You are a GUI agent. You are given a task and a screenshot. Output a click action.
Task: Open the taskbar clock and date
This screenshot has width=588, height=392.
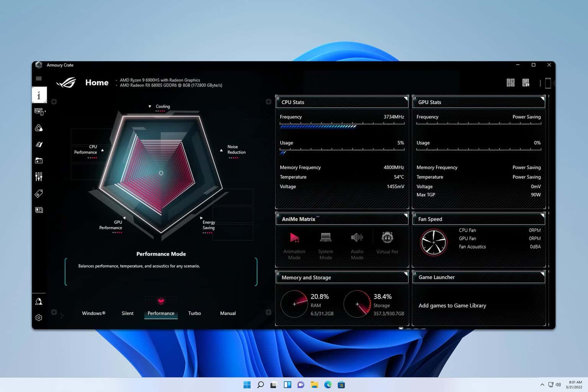click(x=575, y=385)
